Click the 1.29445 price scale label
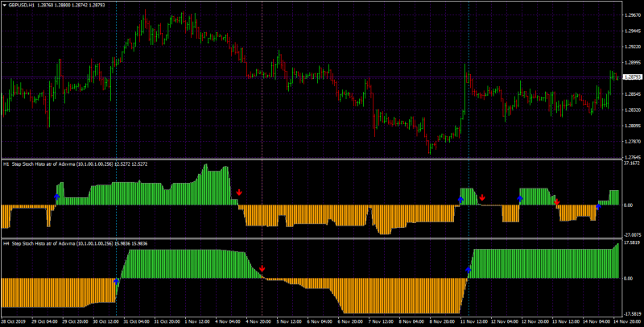The image size is (644, 327). [633, 31]
